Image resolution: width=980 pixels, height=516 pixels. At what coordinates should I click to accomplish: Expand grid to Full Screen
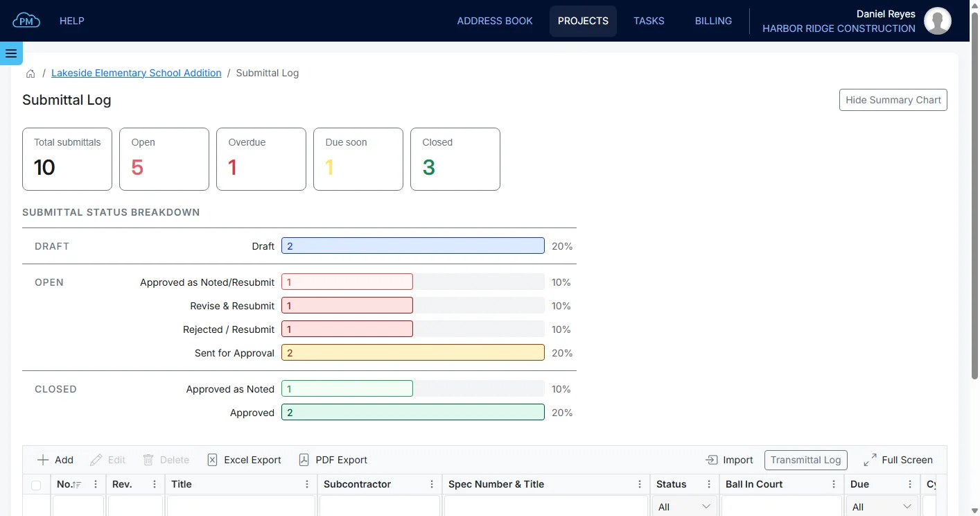coord(898,460)
